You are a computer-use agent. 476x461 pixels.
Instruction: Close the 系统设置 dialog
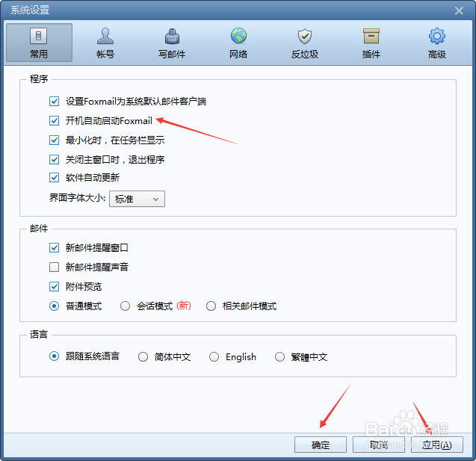click(x=459, y=11)
